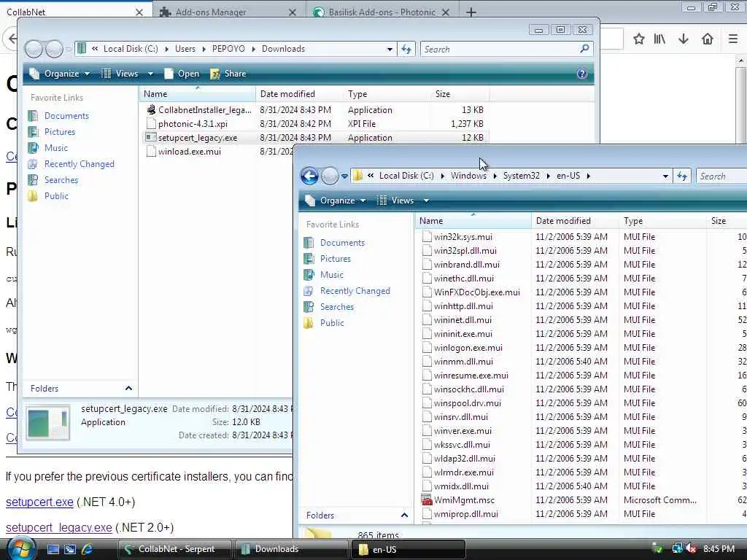Screen dimensions: 747x560
Task: Sort by Type in en-US window
Action: 662,221
